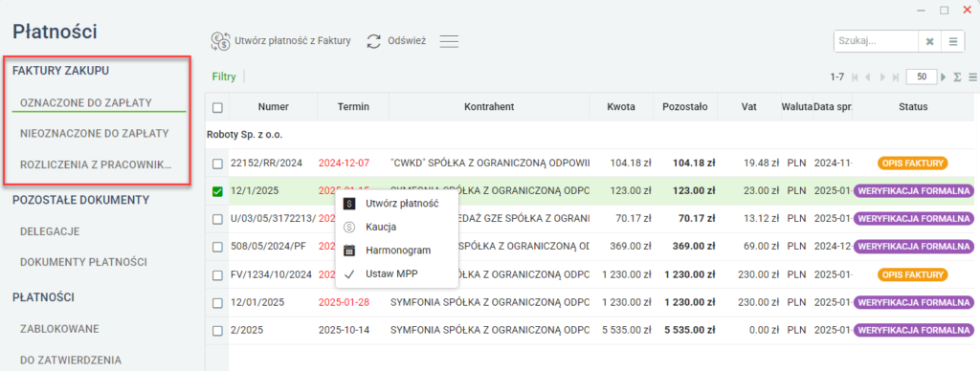Check invoice 508/05/2024/PF checkbox

point(217,247)
